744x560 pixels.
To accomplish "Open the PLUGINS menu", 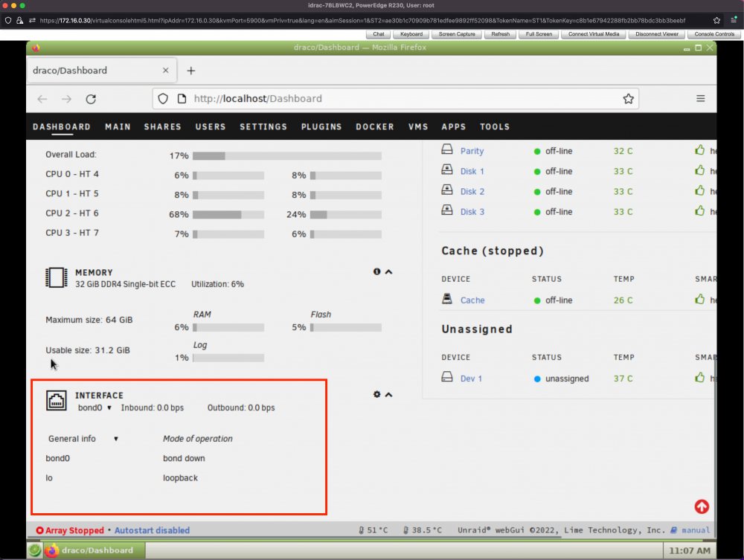I will pos(321,127).
